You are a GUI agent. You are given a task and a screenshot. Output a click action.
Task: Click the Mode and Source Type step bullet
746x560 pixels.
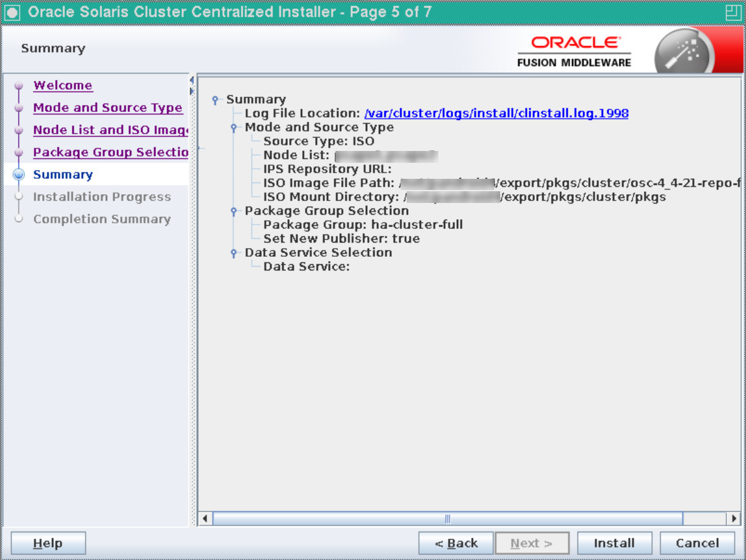tap(19, 108)
